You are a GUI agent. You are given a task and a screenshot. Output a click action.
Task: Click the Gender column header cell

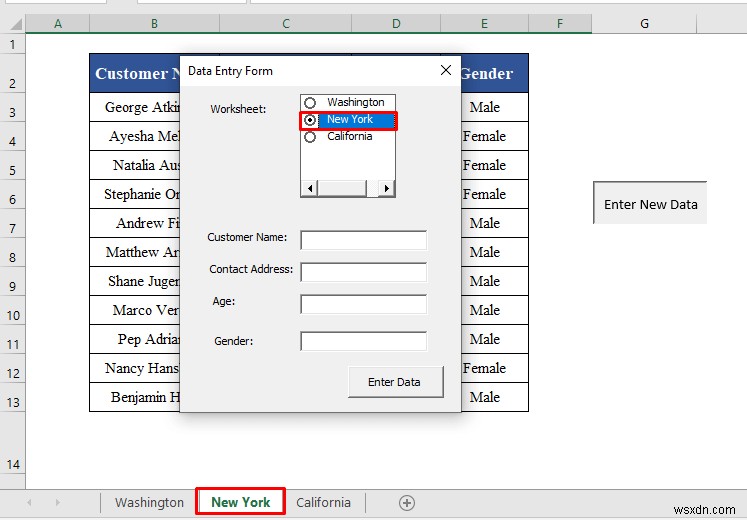click(x=495, y=73)
